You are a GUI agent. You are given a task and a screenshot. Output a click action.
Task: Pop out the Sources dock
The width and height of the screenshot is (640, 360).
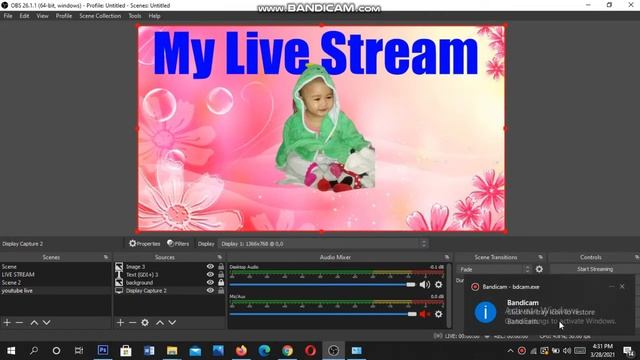[220, 257]
